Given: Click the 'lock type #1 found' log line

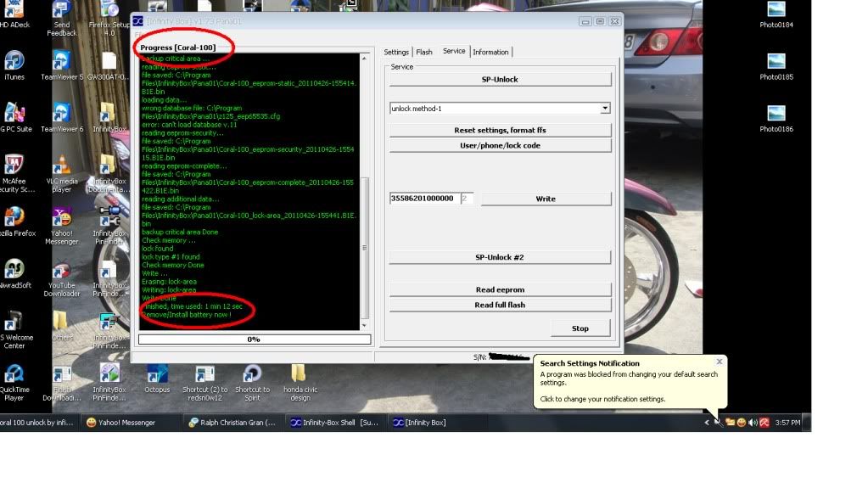Looking at the screenshot, I should 171,257.
